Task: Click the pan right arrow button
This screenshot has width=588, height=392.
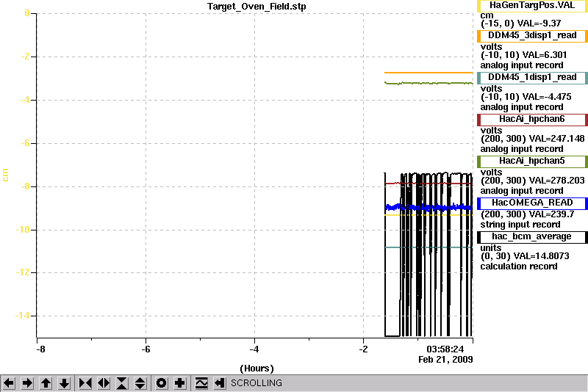Action: pyautogui.click(x=27, y=383)
